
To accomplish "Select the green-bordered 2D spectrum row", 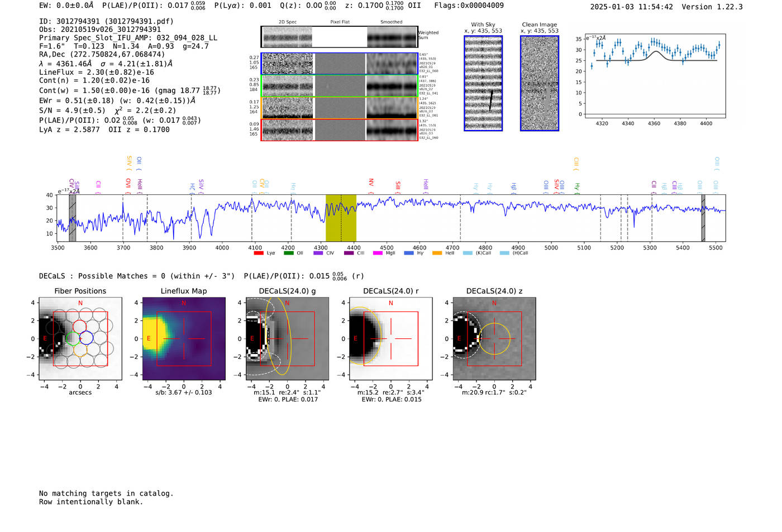I will pos(340,86).
